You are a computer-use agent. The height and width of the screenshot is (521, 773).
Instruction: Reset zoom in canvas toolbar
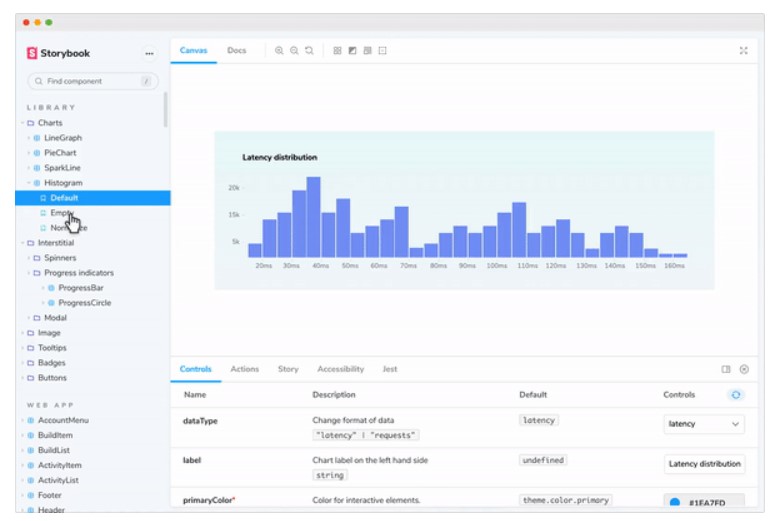[309, 51]
